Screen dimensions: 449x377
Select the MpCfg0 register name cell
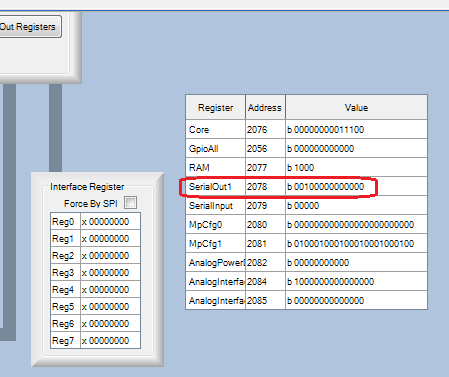pos(216,224)
